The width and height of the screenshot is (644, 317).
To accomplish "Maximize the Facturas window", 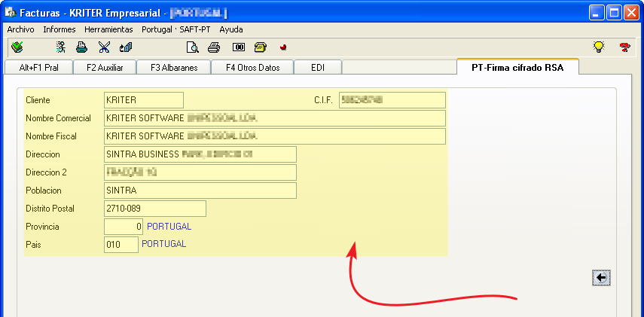I will click(x=615, y=13).
